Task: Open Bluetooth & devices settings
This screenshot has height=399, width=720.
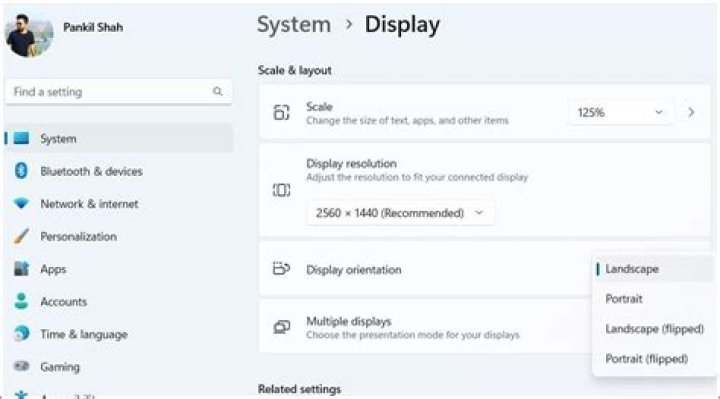Action: pos(91,171)
